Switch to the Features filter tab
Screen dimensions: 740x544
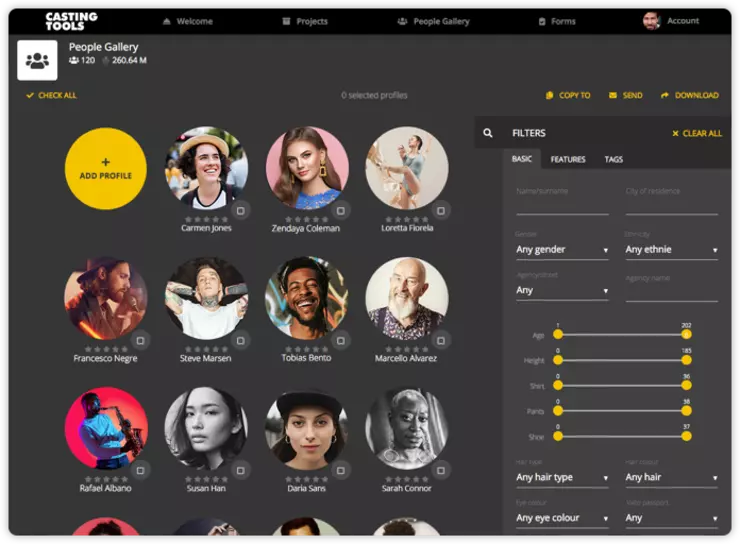568,160
